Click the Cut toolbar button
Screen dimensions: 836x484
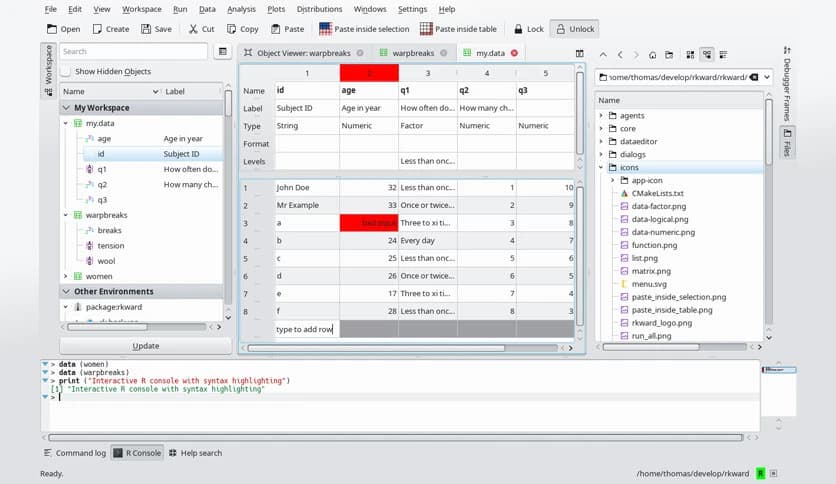pyautogui.click(x=202, y=29)
